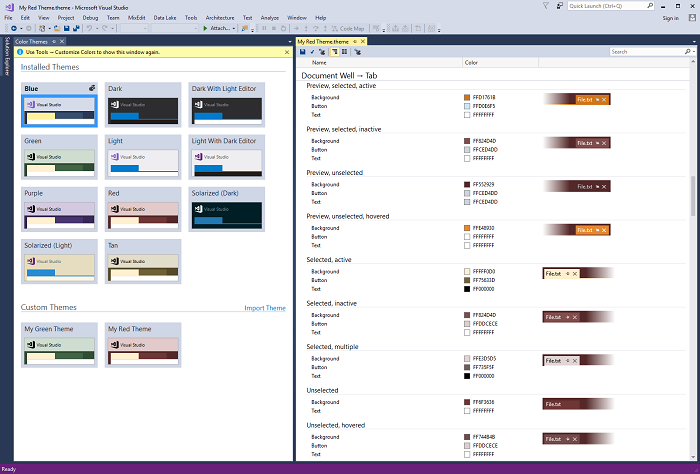
Task: Select the Dark With Light Editor theme
Action: [227, 104]
